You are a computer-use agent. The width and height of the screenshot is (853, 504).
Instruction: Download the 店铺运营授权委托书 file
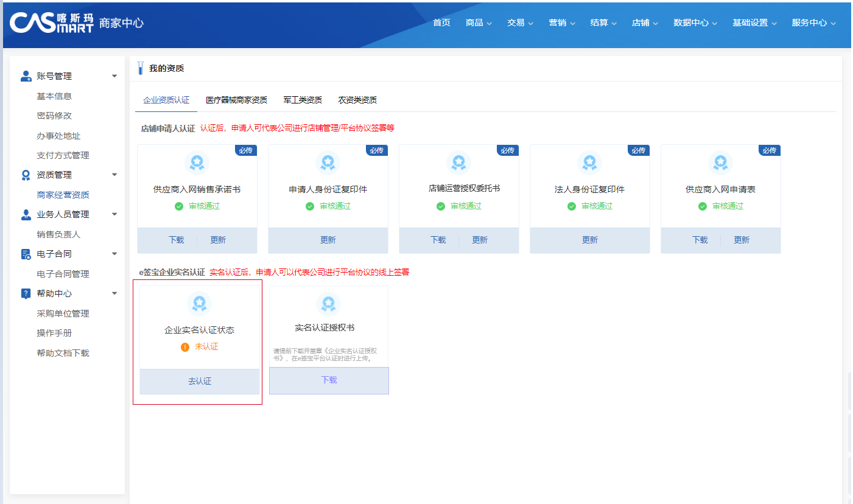438,240
